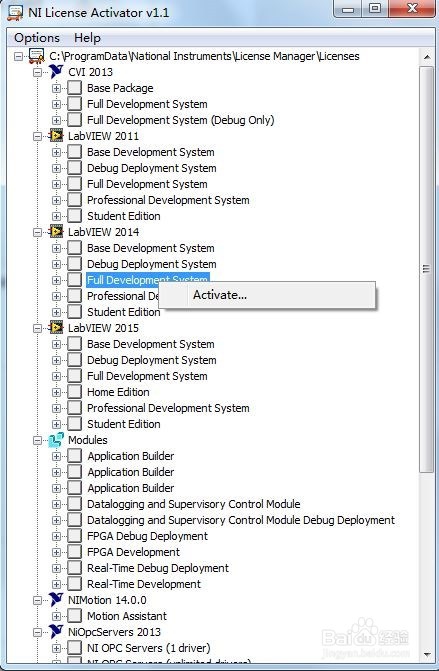Select LabVIEW 2015 Professional Development System
Viewport: 439px width, 671px height.
point(168,408)
